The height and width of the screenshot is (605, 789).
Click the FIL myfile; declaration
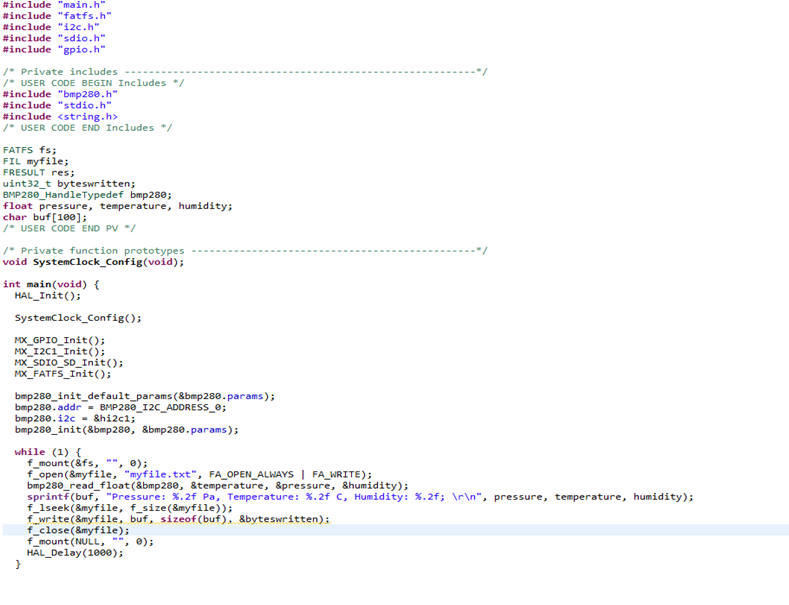[36, 161]
